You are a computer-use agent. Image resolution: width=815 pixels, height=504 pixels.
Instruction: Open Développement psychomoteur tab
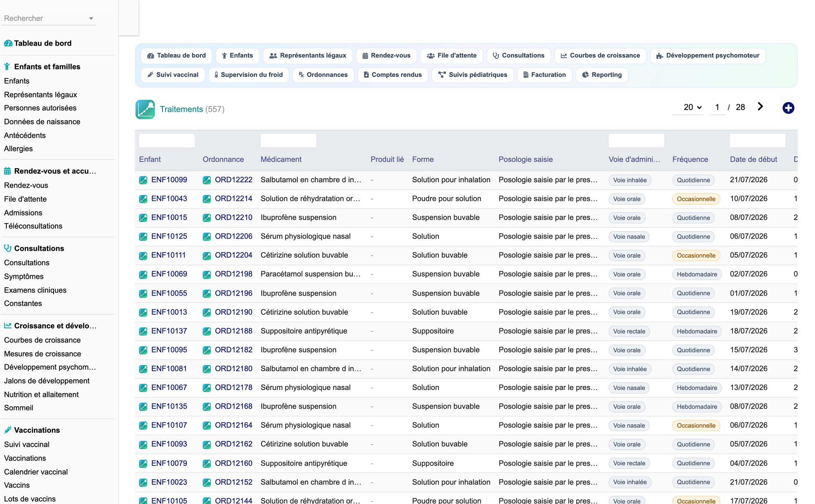[x=707, y=55]
